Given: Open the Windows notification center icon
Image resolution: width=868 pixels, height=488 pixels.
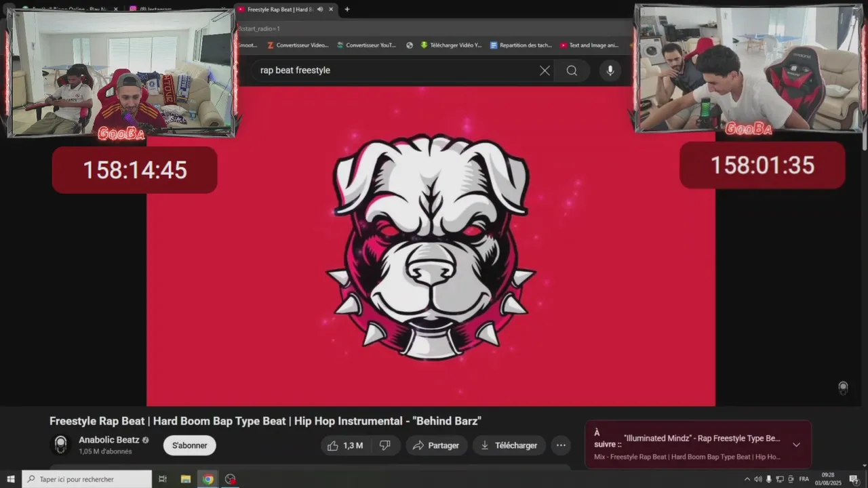Looking at the screenshot, I should 854,479.
